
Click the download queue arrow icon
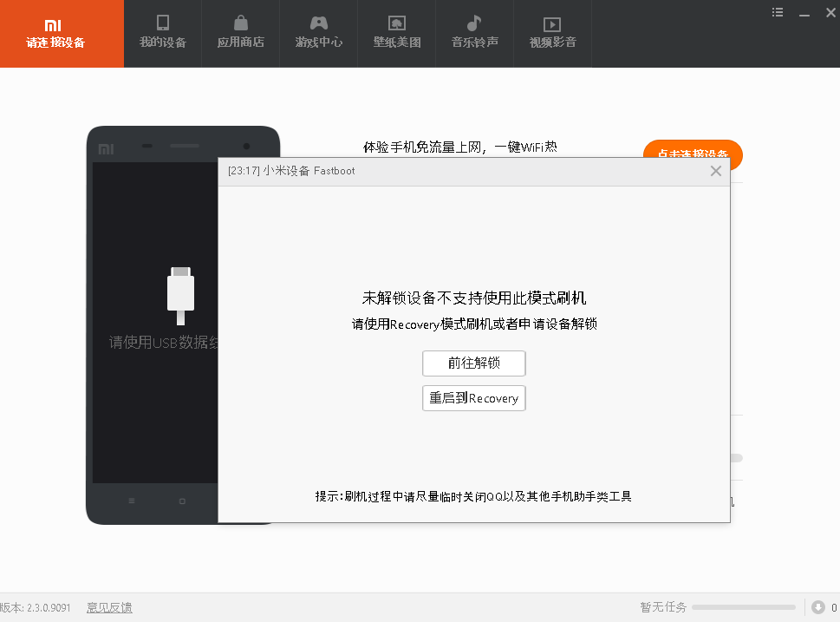tap(817, 607)
